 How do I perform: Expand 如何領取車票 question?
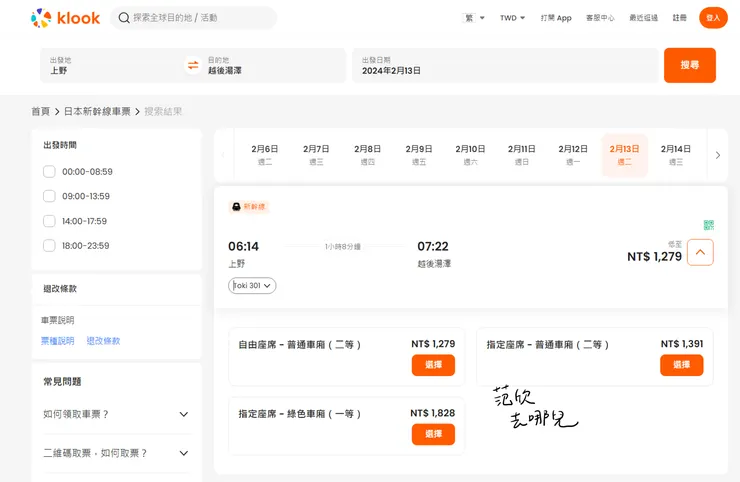point(184,414)
